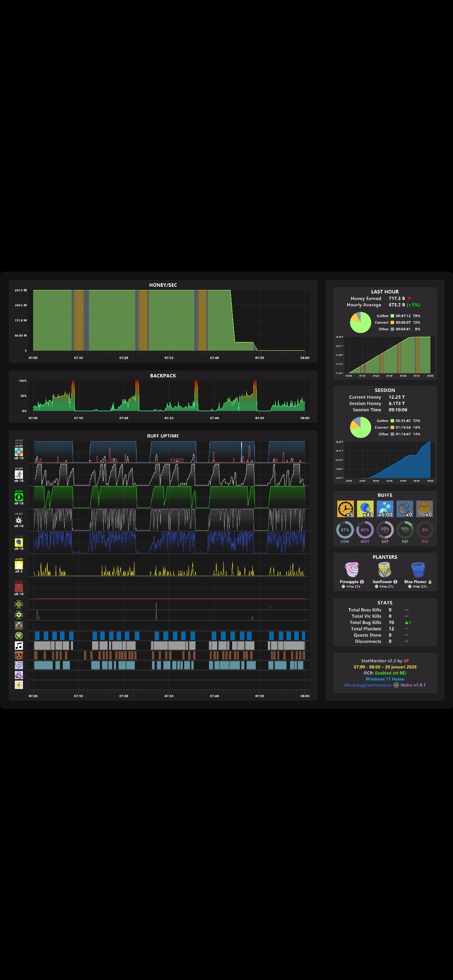Click the bubbles buff icon showing x6.00

pyautogui.click(x=385, y=509)
